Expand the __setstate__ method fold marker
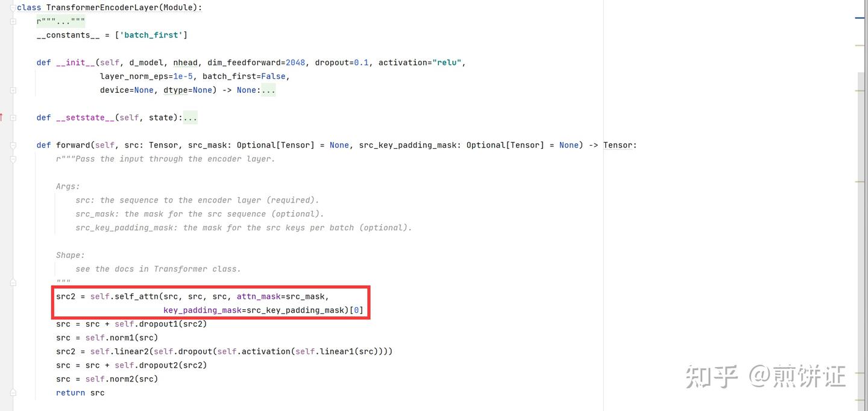Viewport: 868px width, 411px height. coord(13,118)
